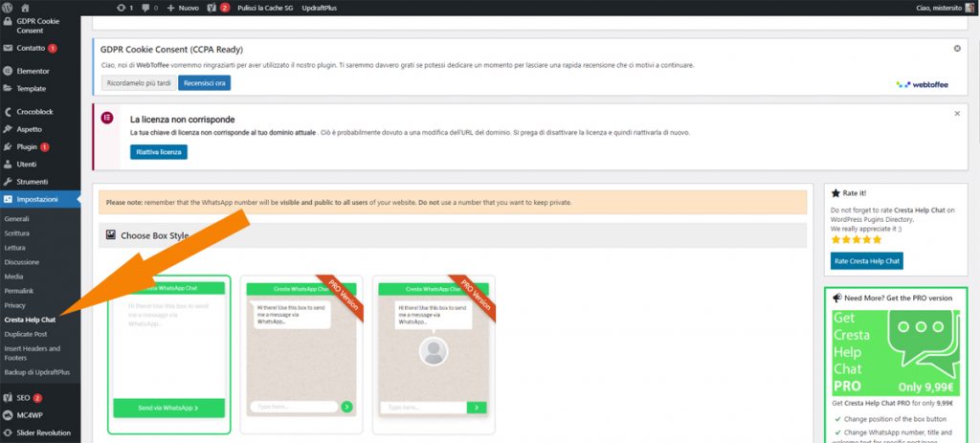The height and width of the screenshot is (443, 980).
Task: Click the Utenti person icon
Action: coord(8,165)
